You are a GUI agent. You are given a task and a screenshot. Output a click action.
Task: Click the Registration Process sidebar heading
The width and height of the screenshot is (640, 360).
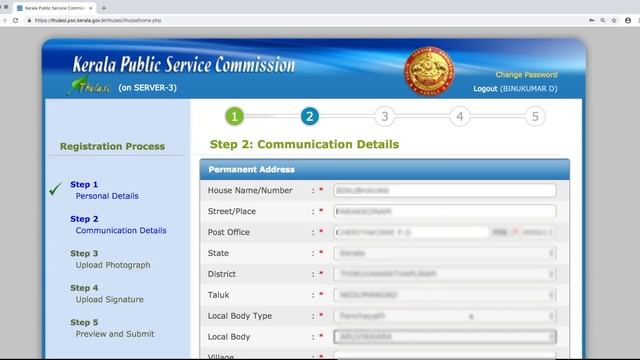[112, 146]
